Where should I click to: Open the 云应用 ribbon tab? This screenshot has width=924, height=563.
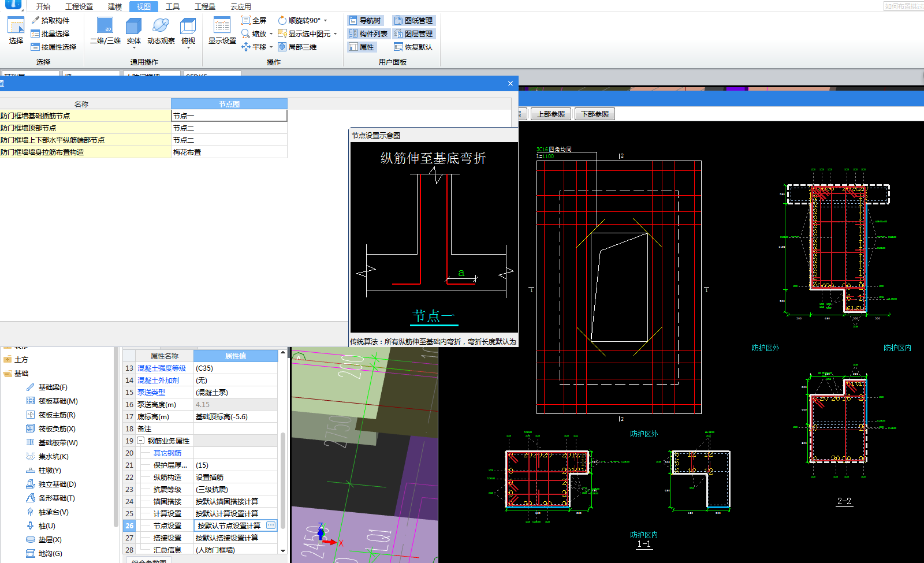click(x=241, y=7)
